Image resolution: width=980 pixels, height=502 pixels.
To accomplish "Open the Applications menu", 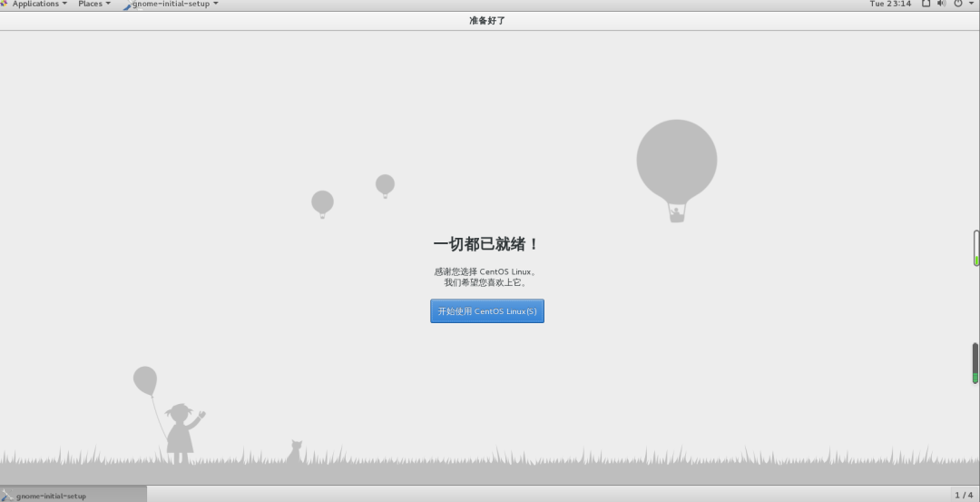I will 39,4.
